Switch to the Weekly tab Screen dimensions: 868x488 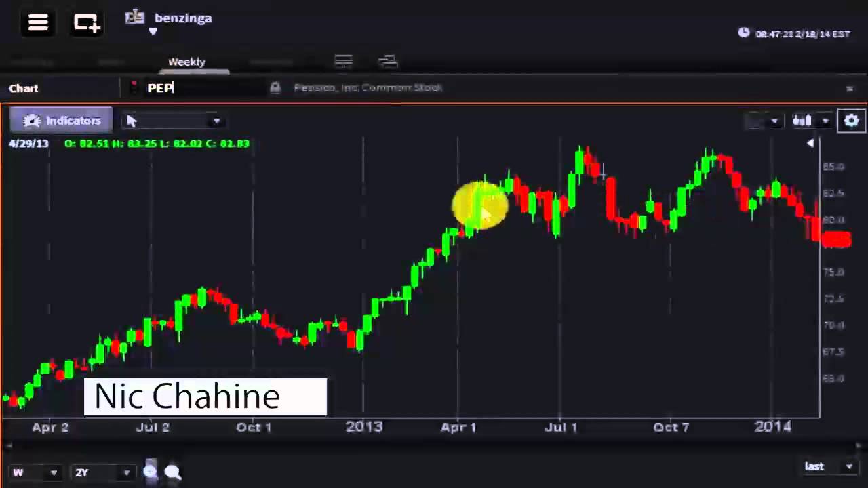186,62
